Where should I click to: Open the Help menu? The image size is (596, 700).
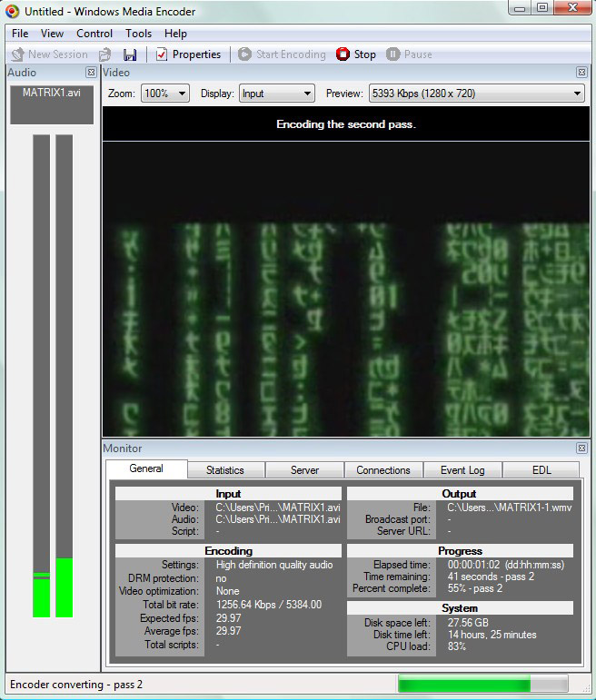coord(175,34)
